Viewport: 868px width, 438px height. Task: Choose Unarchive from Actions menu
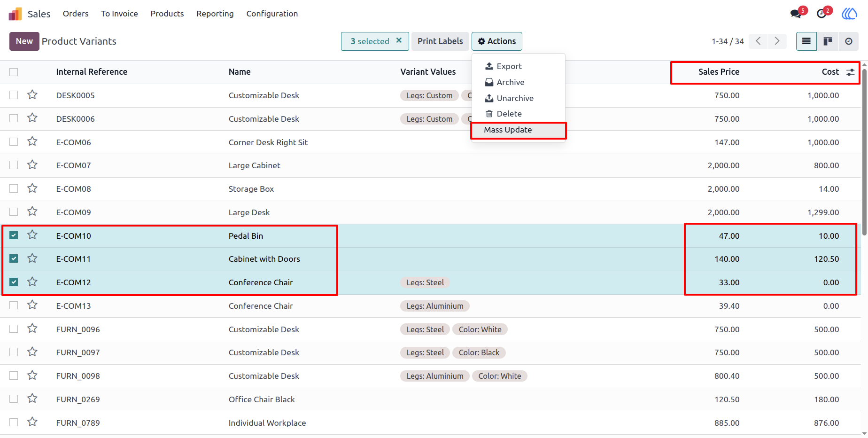[x=519, y=98]
